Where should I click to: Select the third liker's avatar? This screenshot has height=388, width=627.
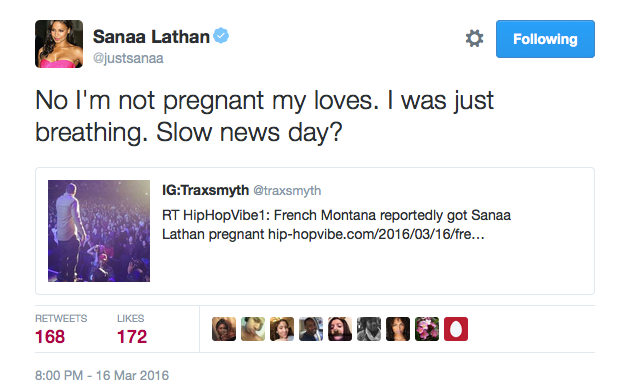[282, 329]
